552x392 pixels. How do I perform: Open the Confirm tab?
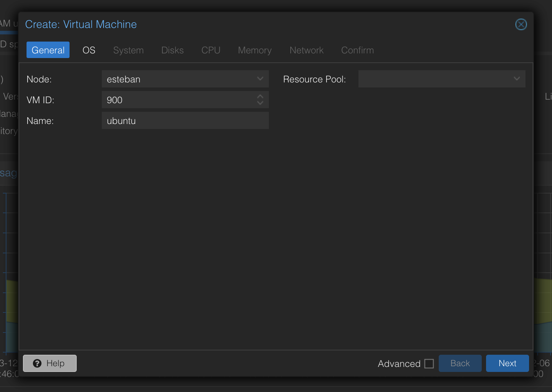[x=357, y=50]
